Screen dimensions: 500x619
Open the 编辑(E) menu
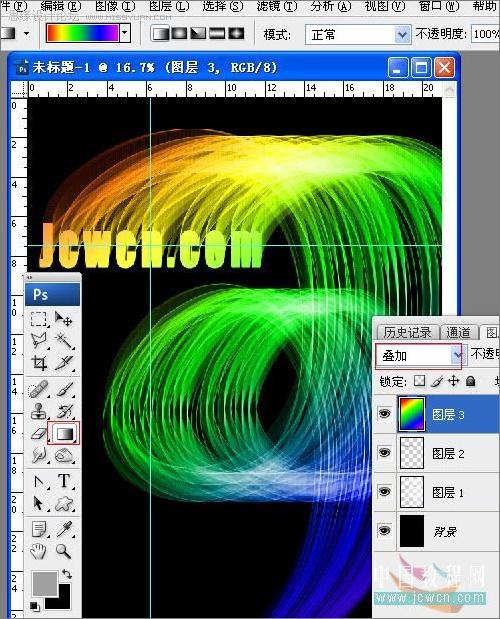click(x=60, y=6)
